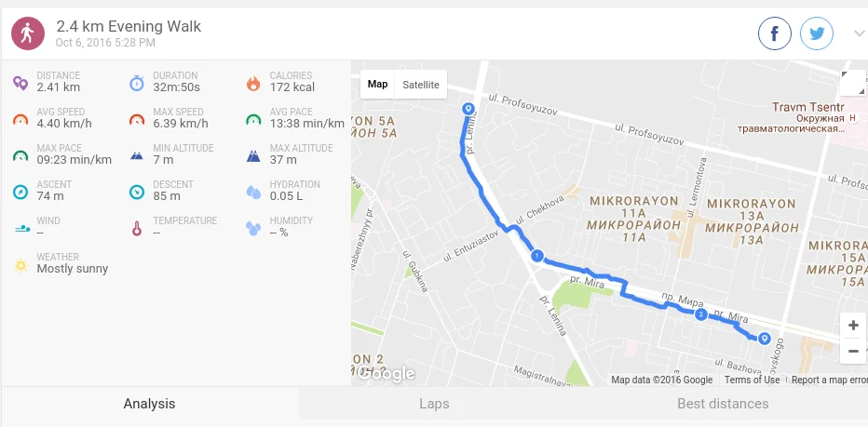Click the route end marker pin

[765, 339]
